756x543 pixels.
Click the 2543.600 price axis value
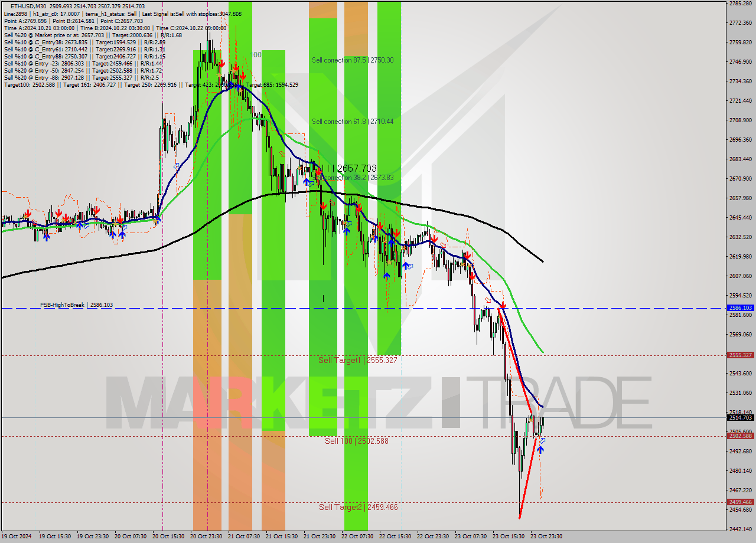741,374
